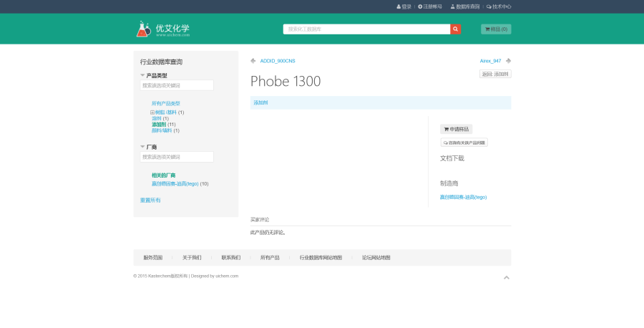Open 注册帐号 register link
This screenshot has width=644, height=328.
tap(430, 6)
